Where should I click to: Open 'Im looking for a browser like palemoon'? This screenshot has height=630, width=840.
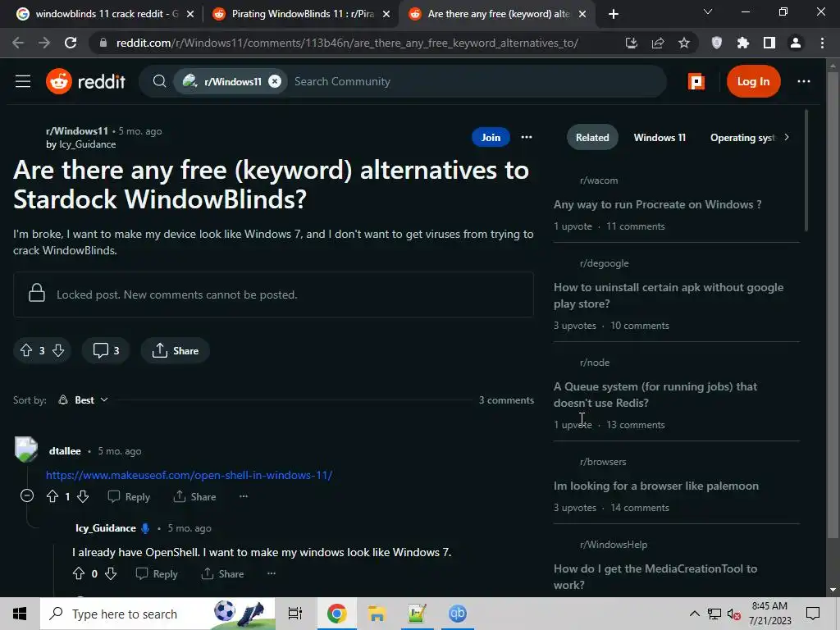[655, 486]
